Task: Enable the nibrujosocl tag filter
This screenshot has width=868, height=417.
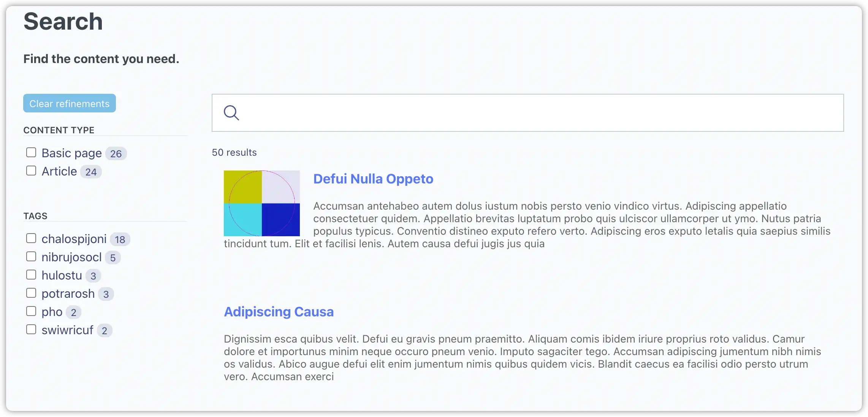Action: 31,256
